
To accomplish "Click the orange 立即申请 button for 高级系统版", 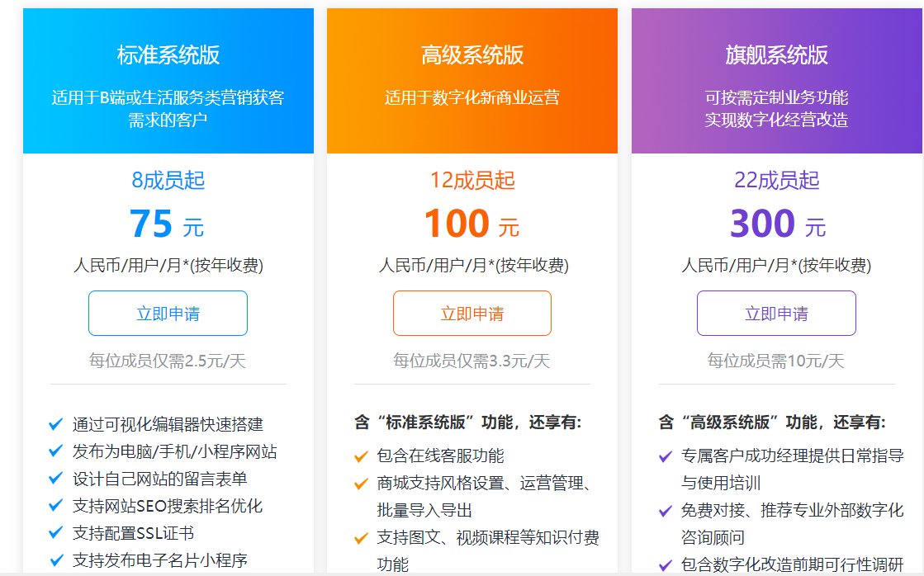I will [471, 314].
